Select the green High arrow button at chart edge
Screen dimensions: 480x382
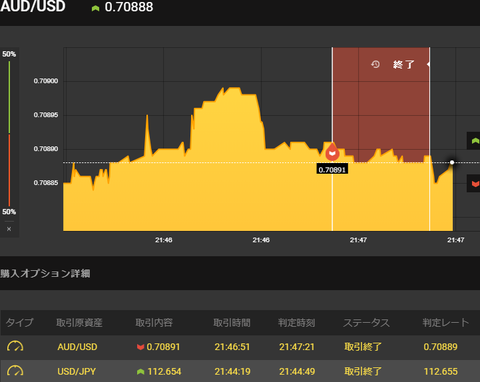point(475,141)
